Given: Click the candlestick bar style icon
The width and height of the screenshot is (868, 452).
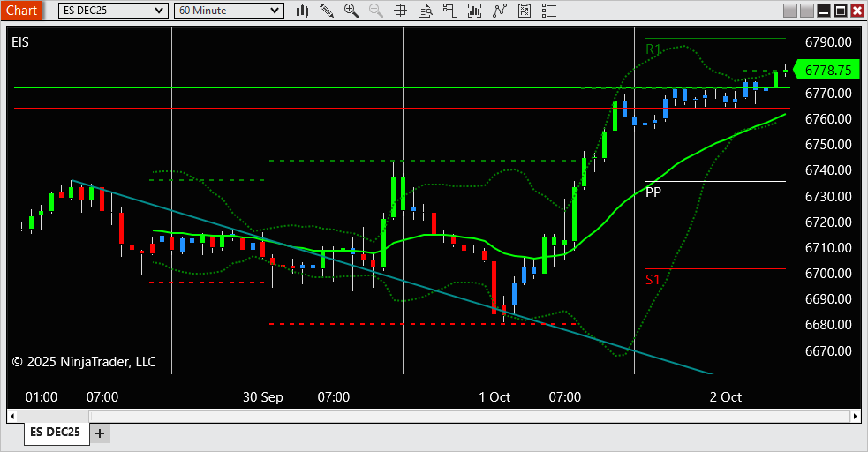Looking at the screenshot, I should pos(302,11).
